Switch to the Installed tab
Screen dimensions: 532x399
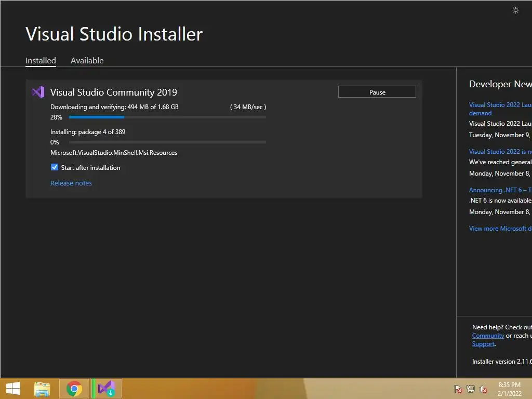[x=41, y=60]
